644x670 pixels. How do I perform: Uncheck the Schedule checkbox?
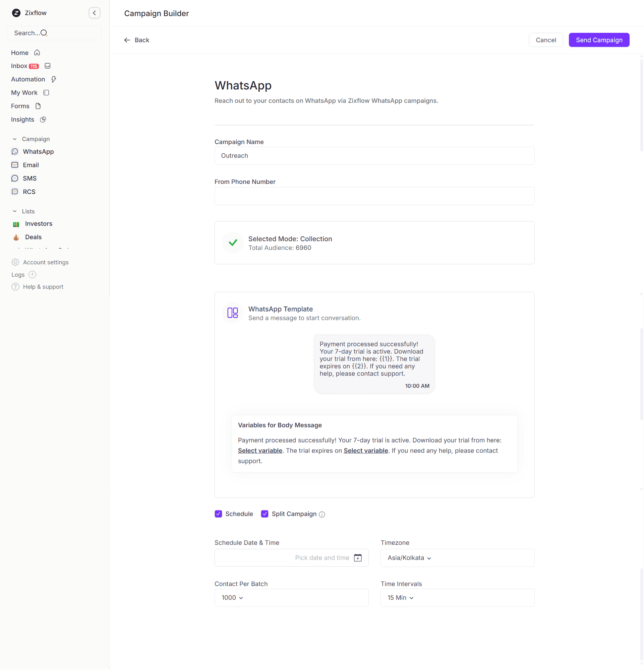(218, 514)
